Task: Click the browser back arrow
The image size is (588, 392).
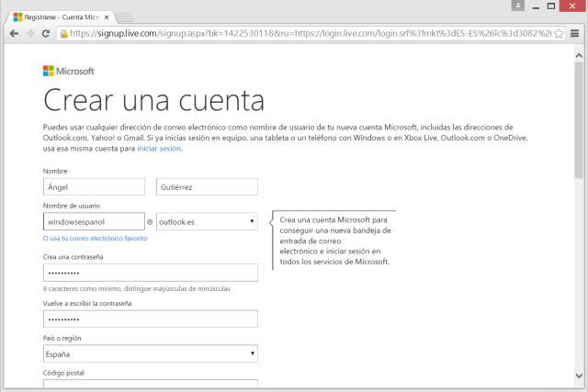Action: pyautogui.click(x=15, y=34)
